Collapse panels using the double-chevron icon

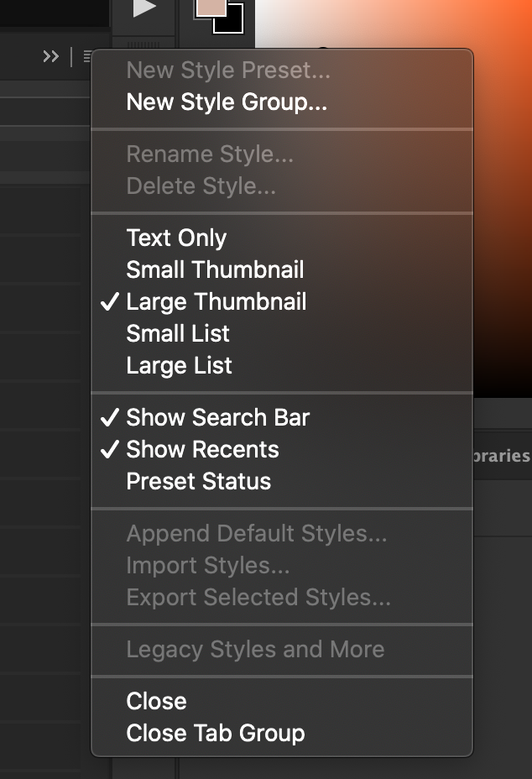(50, 56)
